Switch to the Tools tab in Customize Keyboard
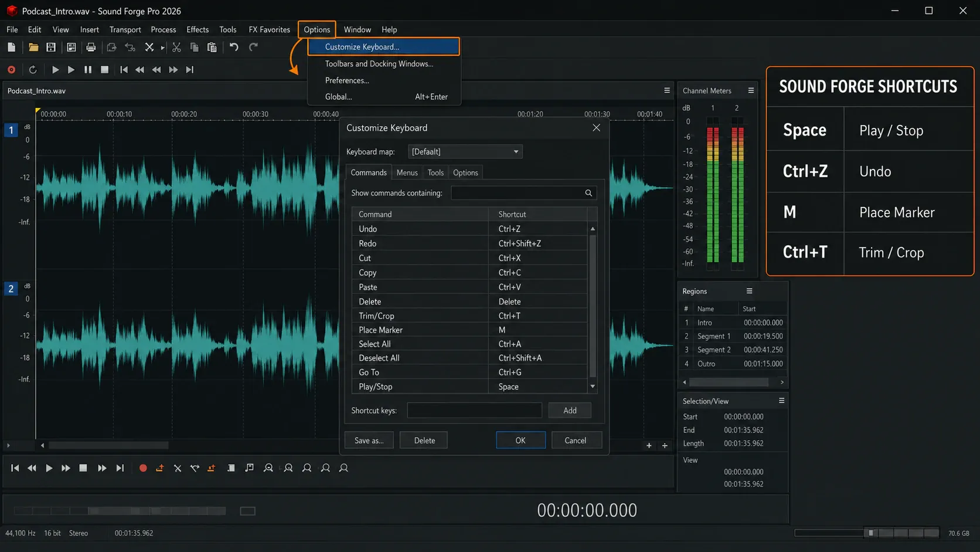 pyautogui.click(x=435, y=172)
